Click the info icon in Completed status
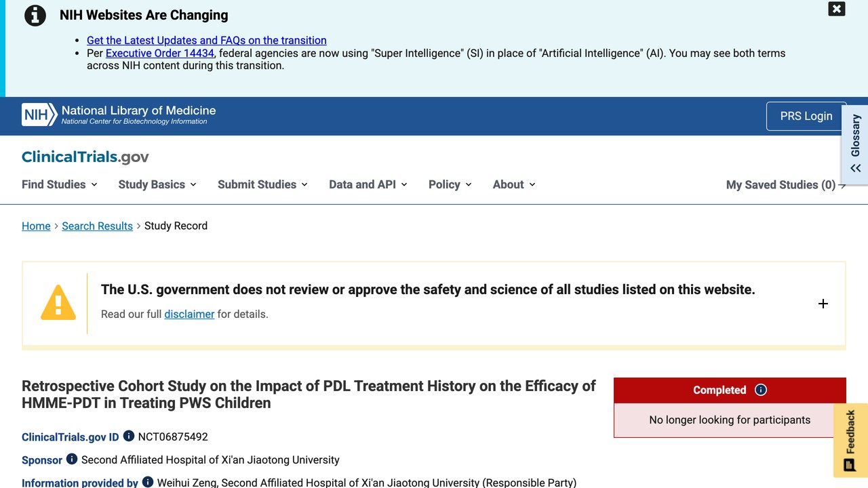The width and height of the screenshot is (868, 488). point(761,390)
